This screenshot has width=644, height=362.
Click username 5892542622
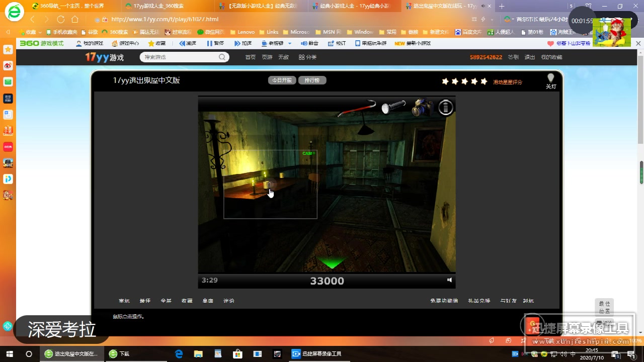[x=486, y=57]
